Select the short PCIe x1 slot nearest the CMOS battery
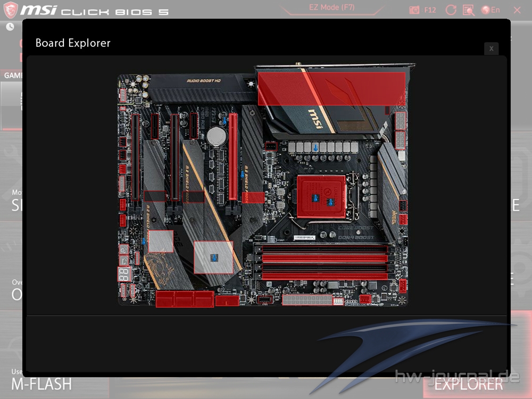This screenshot has width=532, height=399. [x=194, y=126]
